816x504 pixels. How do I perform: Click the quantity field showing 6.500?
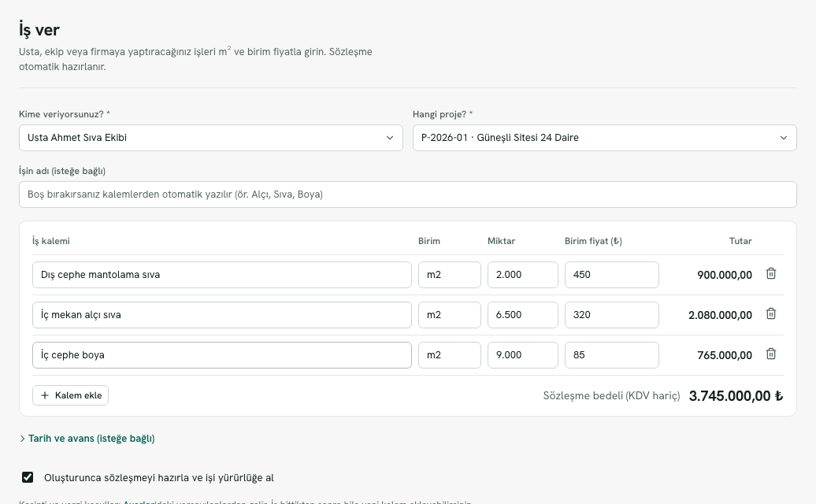click(x=523, y=315)
